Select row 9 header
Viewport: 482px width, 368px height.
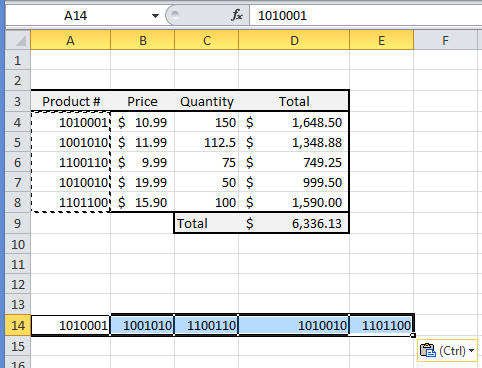click(18, 223)
